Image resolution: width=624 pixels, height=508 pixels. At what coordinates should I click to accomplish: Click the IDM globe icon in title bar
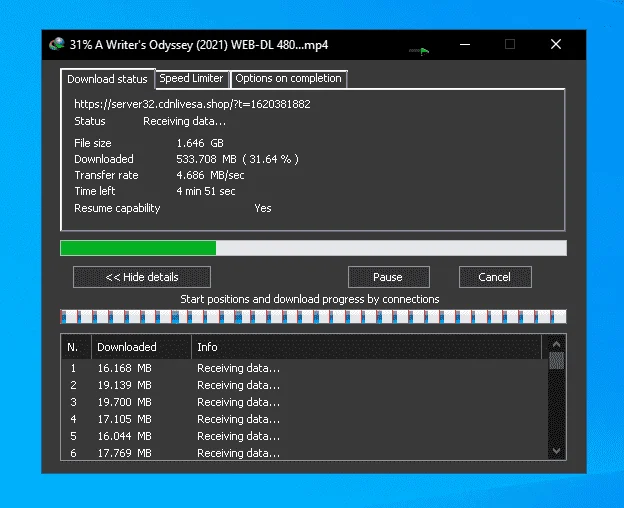pos(57,44)
